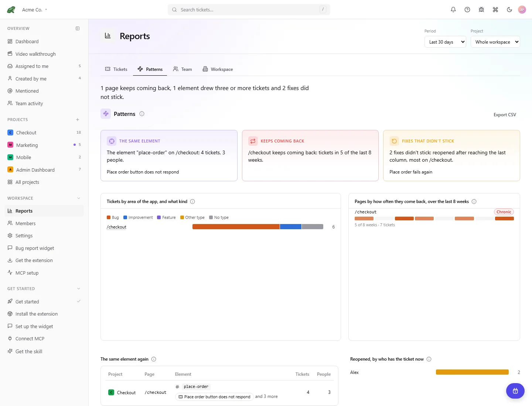Image resolution: width=532 pixels, height=406 pixels.
Task: Open the Marketing project
Action: 44,145
